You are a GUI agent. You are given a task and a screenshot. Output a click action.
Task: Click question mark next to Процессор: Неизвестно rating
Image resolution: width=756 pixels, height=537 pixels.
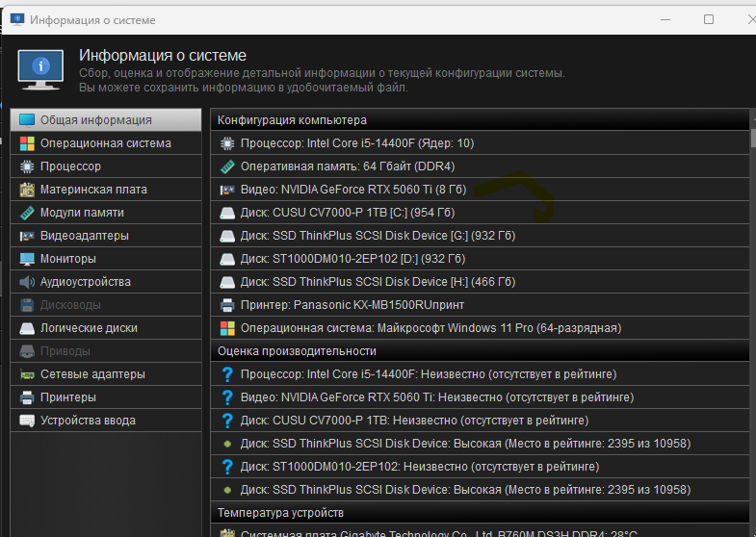[x=227, y=374]
